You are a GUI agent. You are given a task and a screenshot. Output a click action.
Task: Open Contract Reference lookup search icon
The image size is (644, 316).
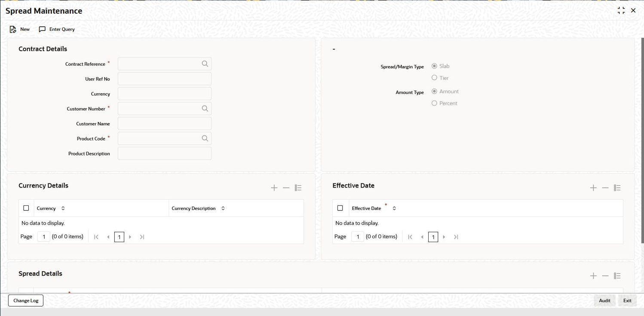pyautogui.click(x=205, y=64)
